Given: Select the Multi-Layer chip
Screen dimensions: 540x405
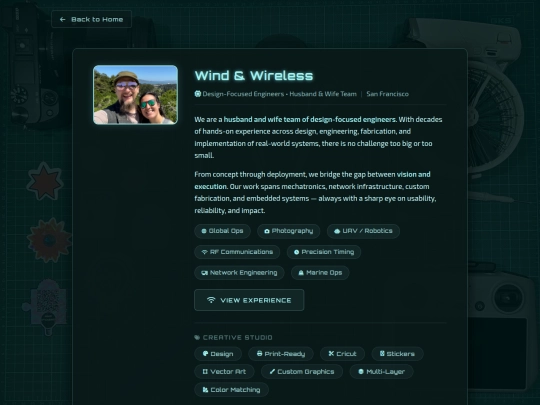Looking at the screenshot, I should point(382,372).
